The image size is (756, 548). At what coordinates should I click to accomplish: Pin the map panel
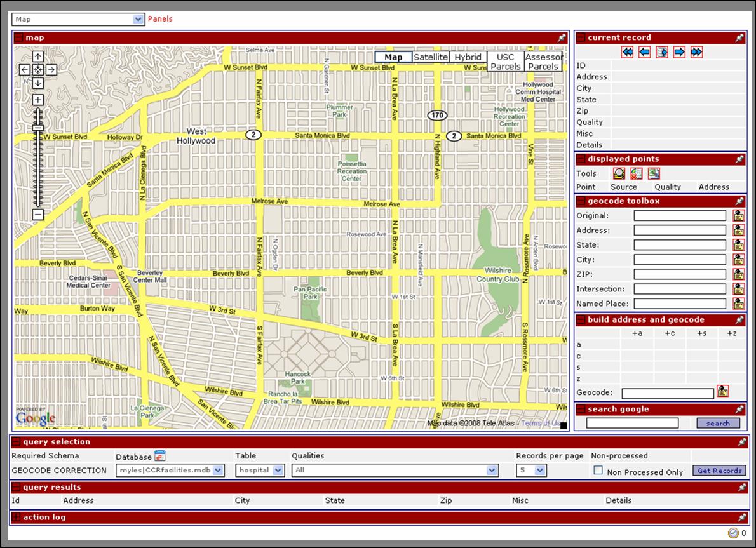[x=562, y=37]
